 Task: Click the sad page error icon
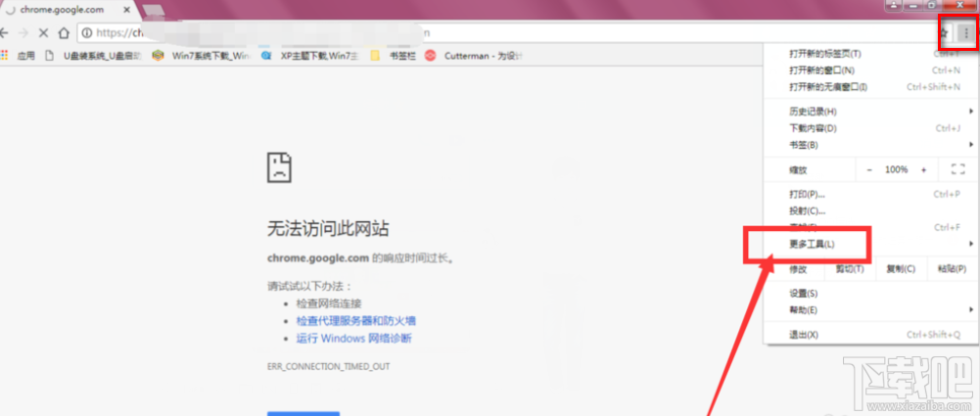coord(279,166)
